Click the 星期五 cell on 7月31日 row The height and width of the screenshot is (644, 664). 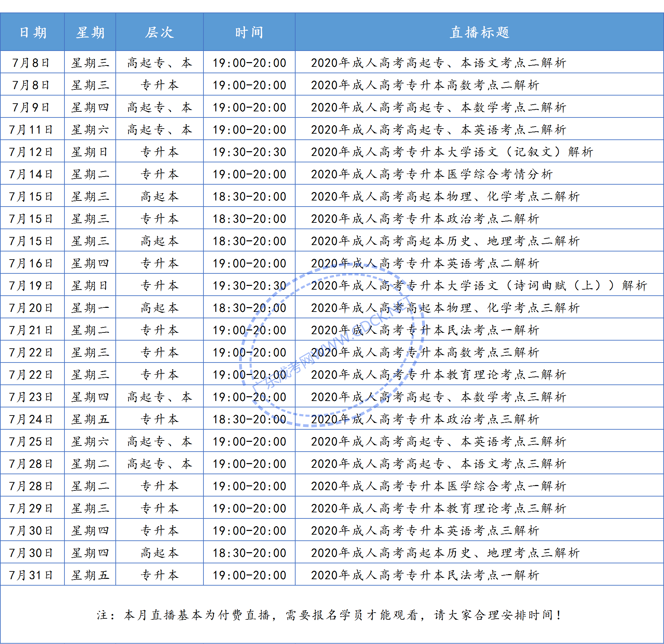(90, 574)
